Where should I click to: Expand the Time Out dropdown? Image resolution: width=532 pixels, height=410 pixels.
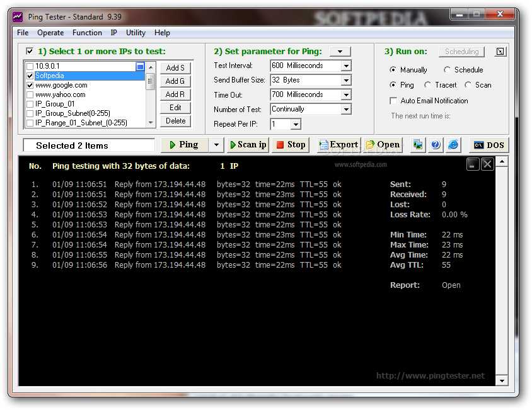[345, 94]
